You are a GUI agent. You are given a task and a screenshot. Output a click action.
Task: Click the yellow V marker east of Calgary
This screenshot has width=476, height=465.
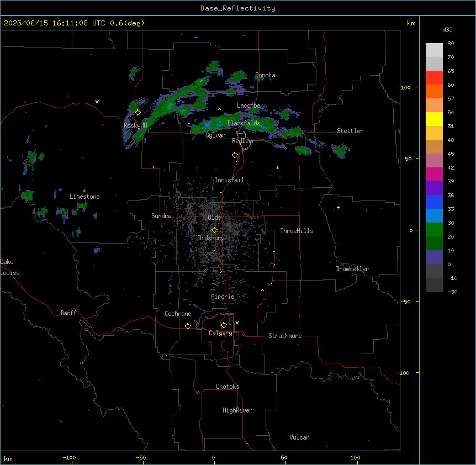237,323
